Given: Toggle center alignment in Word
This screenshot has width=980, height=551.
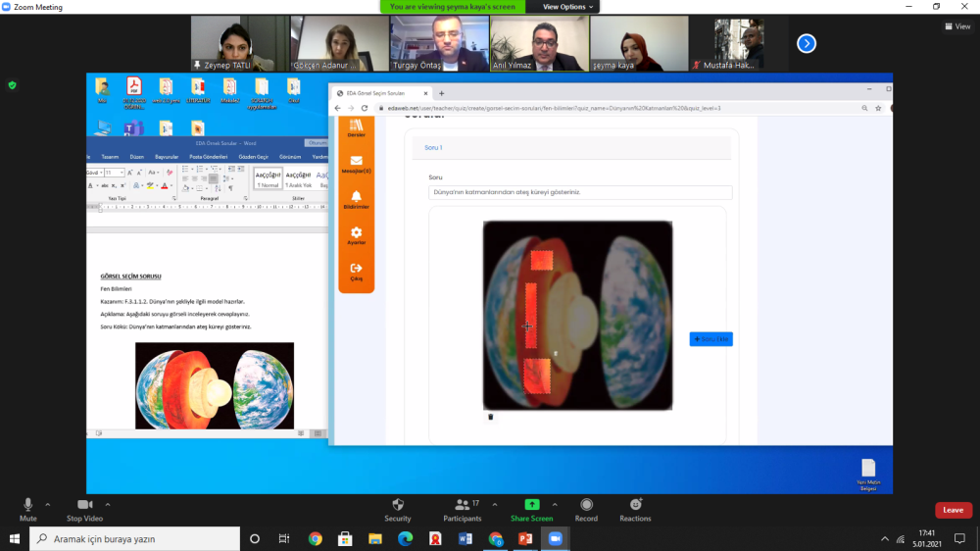Looking at the screenshot, I should (195, 178).
